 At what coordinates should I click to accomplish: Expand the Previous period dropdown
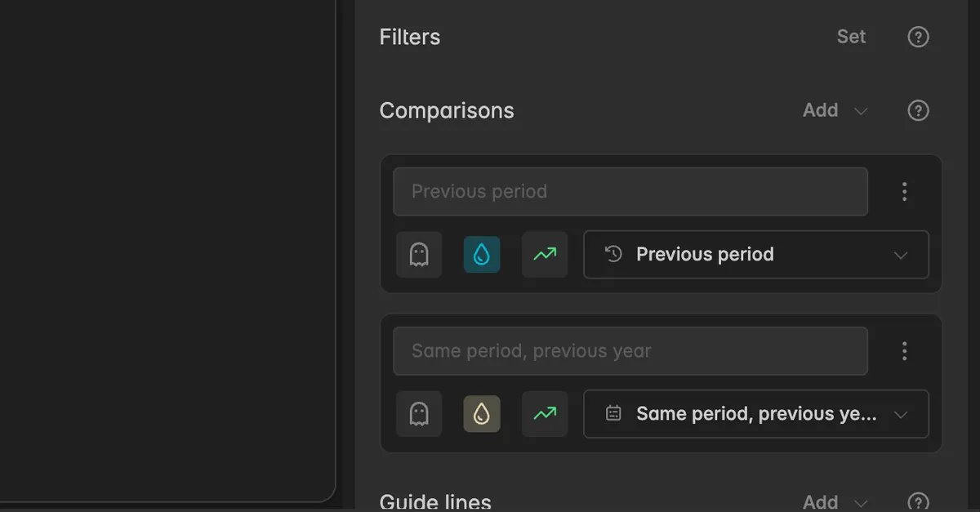point(756,255)
